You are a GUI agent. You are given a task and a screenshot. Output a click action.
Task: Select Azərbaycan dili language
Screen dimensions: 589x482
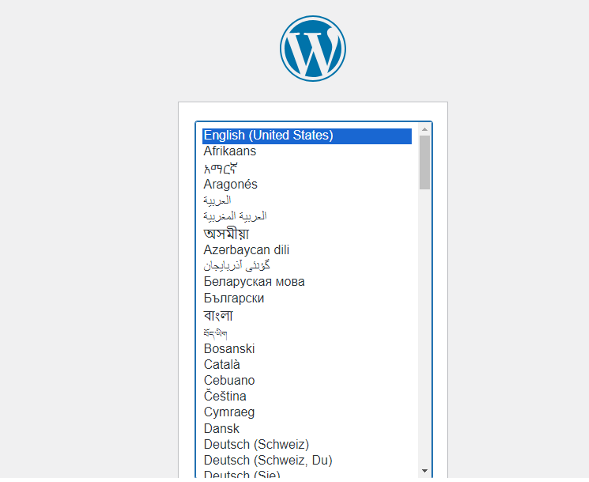tap(307, 250)
